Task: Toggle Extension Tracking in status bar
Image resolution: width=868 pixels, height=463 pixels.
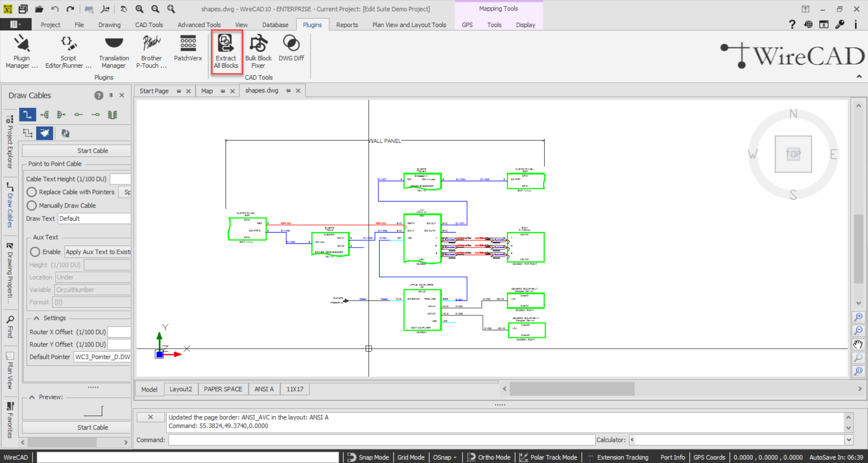Action: (618, 457)
